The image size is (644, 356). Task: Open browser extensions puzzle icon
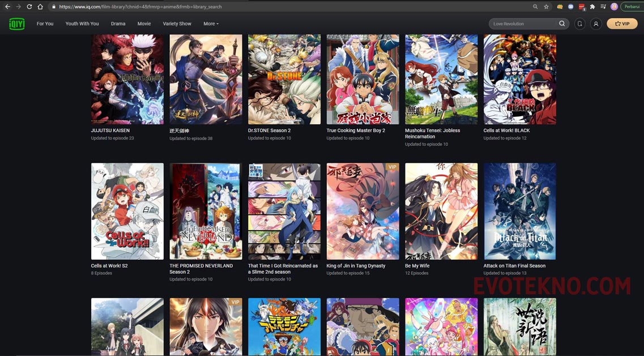tap(592, 7)
